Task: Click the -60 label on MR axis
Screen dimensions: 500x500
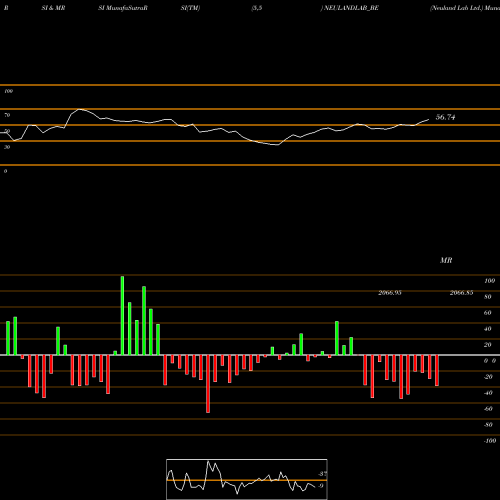Action: [x=488, y=409]
